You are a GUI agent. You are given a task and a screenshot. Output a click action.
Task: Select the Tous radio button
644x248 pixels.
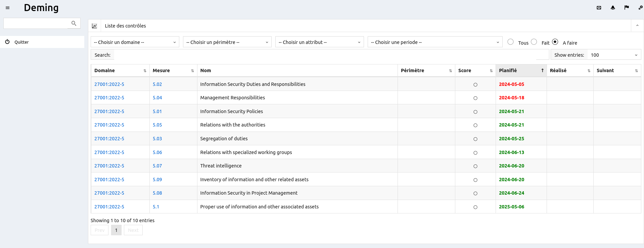[510, 42]
